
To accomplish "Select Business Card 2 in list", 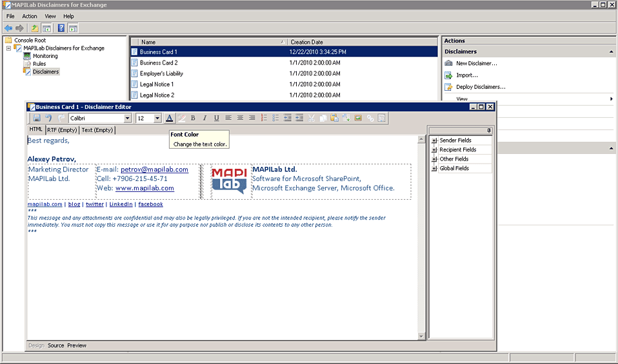I will [x=159, y=62].
